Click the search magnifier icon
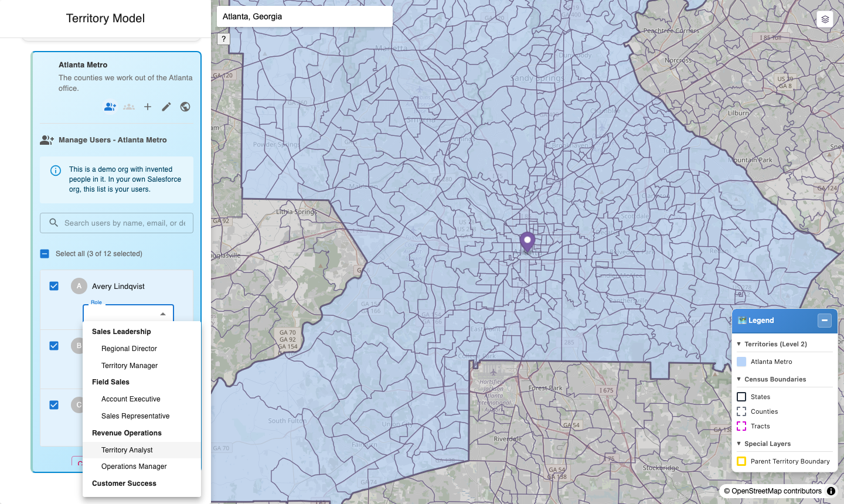Screen dimensions: 844x504 [x=53, y=223]
